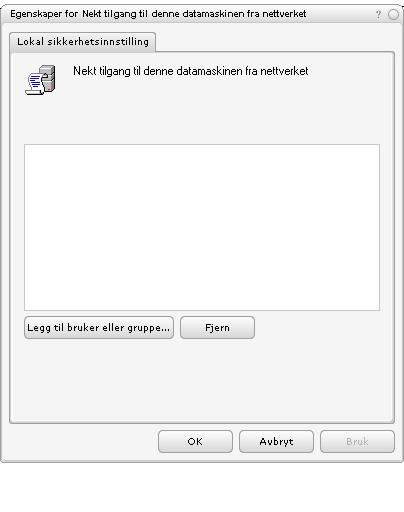Remove selected entry using Fjern
404x512 pixels.
pos(217,328)
